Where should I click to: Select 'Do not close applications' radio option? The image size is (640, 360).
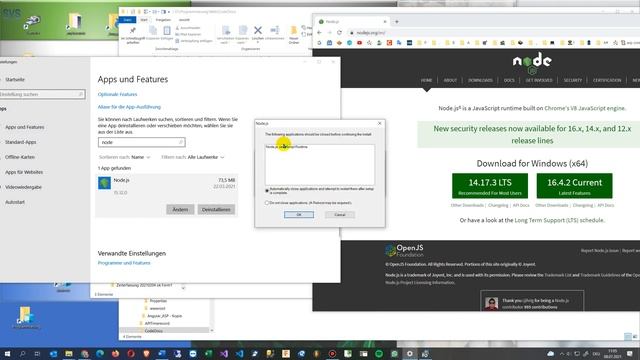pos(267,202)
